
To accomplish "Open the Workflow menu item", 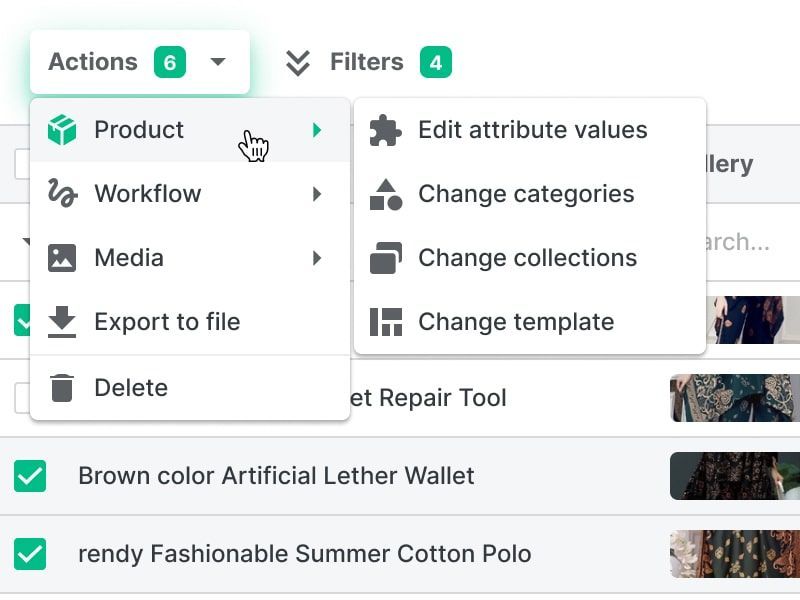I will pos(190,194).
